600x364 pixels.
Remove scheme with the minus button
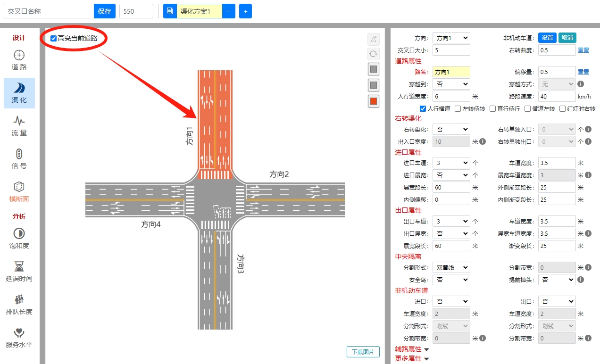coord(228,11)
